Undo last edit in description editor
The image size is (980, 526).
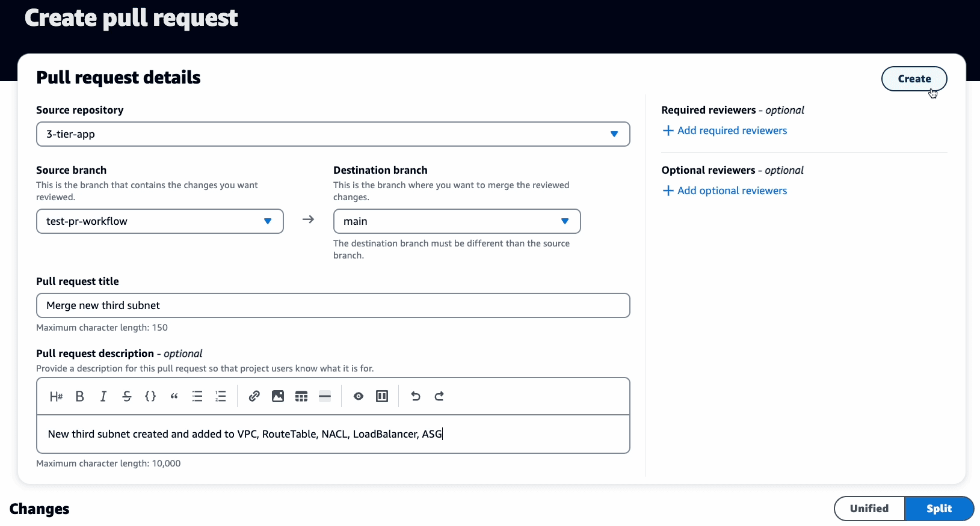click(x=416, y=396)
